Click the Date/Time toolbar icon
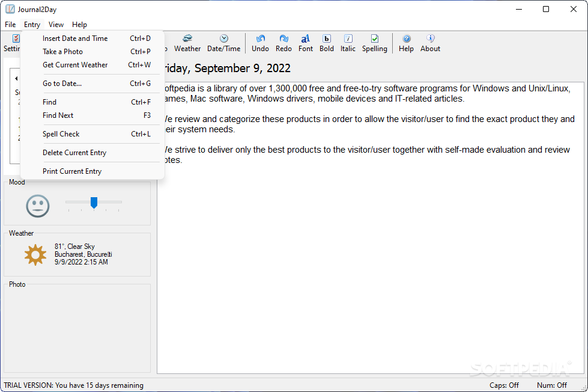This screenshot has height=392, width=588. [224, 43]
